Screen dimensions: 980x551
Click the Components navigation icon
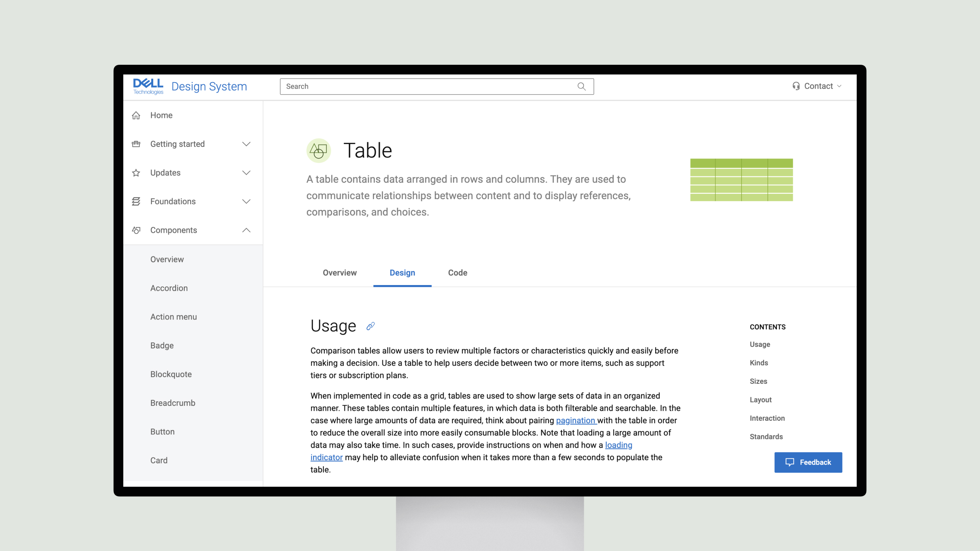(x=136, y=229)
